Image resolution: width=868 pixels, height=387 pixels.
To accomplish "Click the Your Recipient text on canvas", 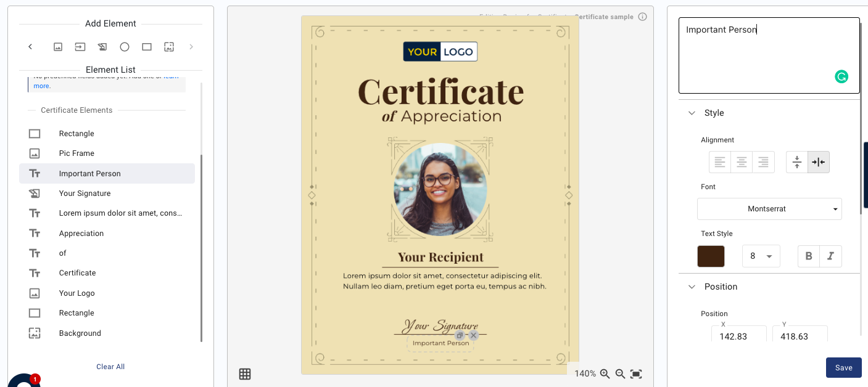I will 440,257.
